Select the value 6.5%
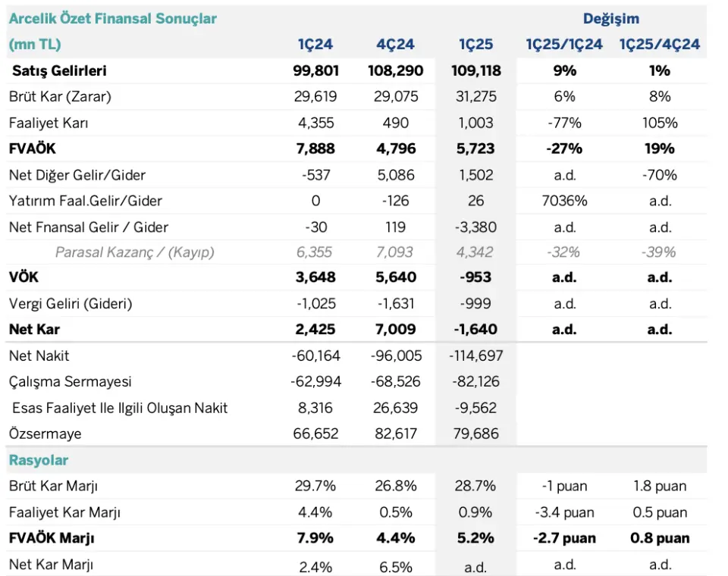728x576 pixels. [x=396, y=567]
